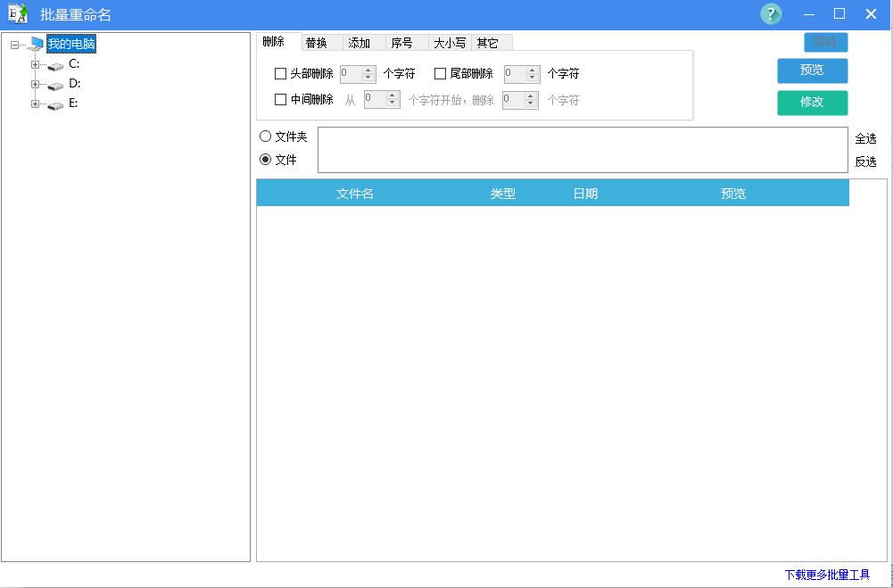Enable the 头部删除 checkbox

pos(280,73)
